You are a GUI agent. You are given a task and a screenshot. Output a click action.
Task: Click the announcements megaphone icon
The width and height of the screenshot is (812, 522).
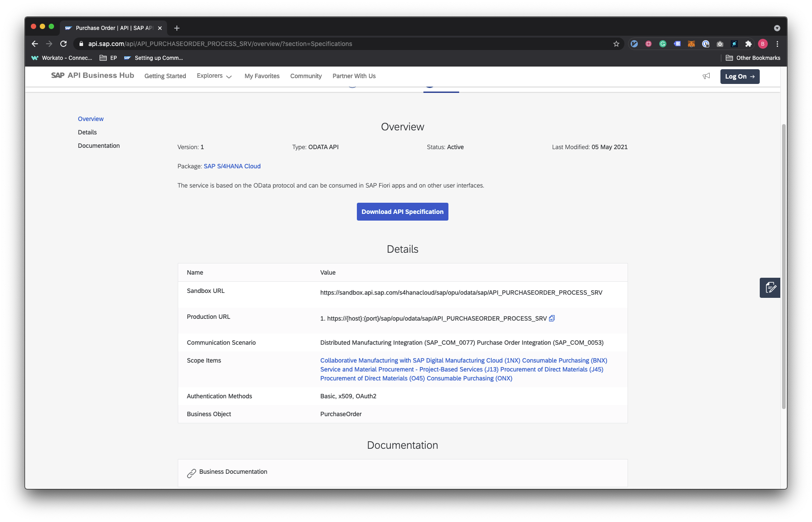pos(706,76)
